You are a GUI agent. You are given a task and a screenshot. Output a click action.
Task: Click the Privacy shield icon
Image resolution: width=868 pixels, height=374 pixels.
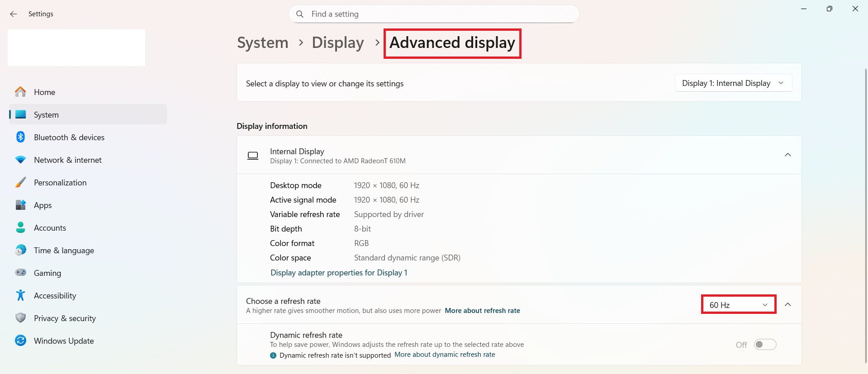(x=20, y=318)
